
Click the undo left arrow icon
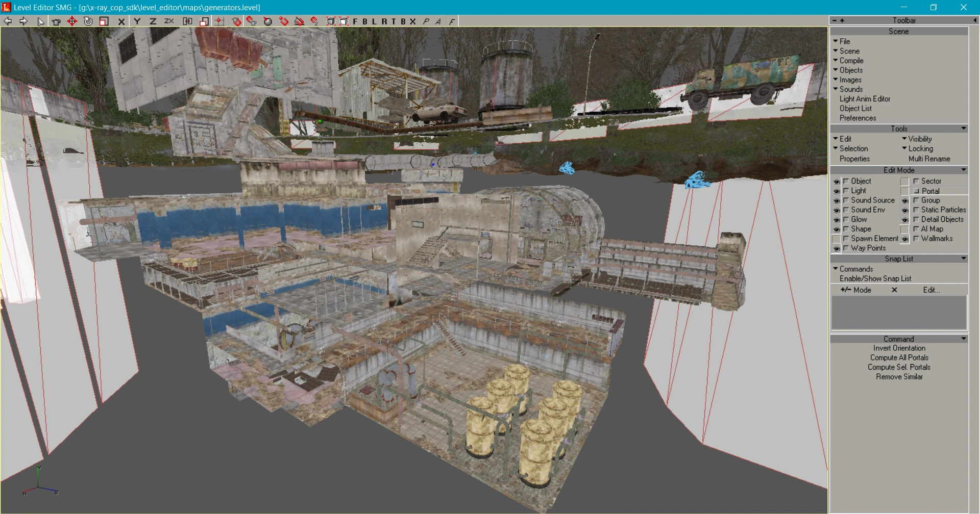[x=8, y=21]
